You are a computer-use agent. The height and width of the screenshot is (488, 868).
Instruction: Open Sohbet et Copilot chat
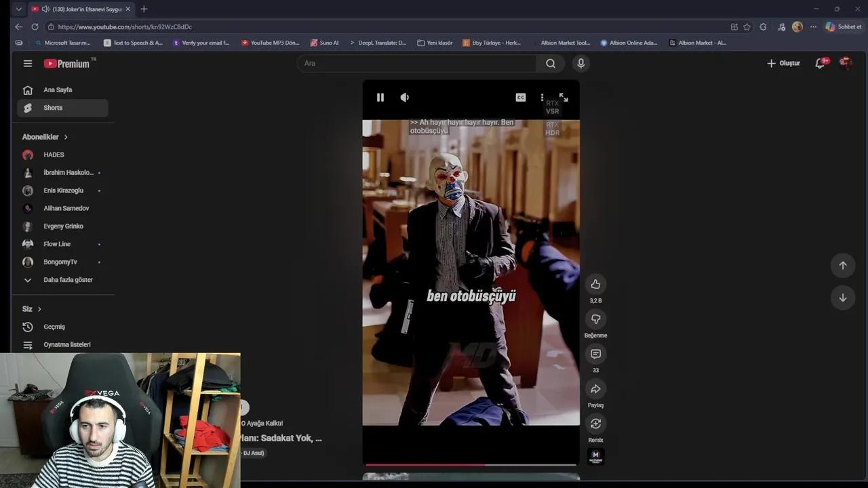tap(844, 26)
